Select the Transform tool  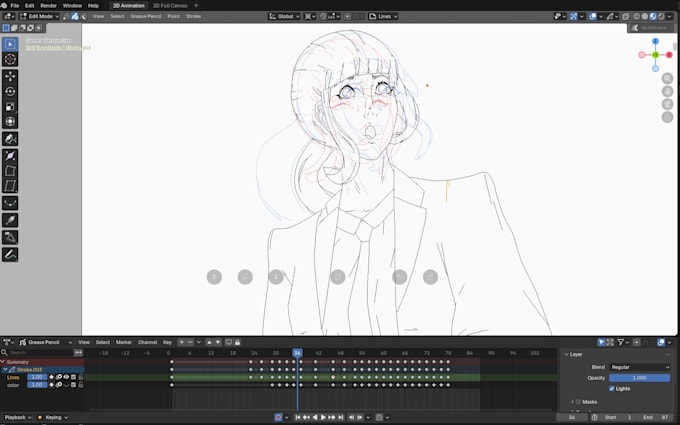click(x=10, y=122)
